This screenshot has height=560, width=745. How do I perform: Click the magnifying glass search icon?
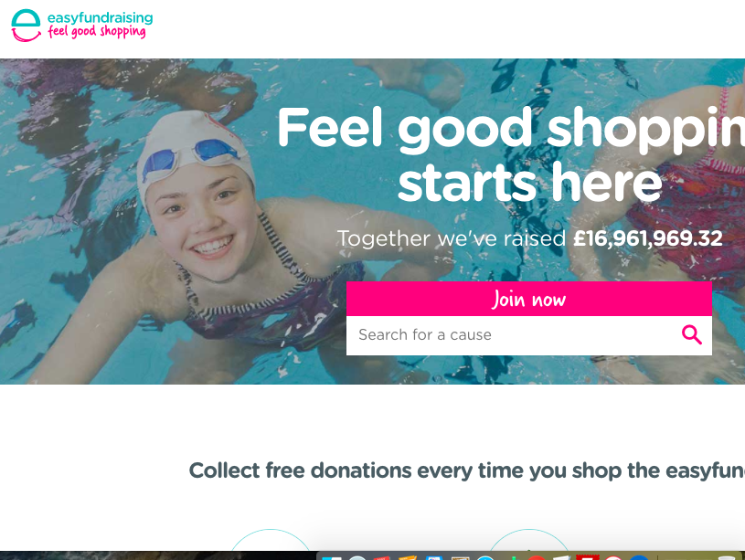(x=691, y=335)
